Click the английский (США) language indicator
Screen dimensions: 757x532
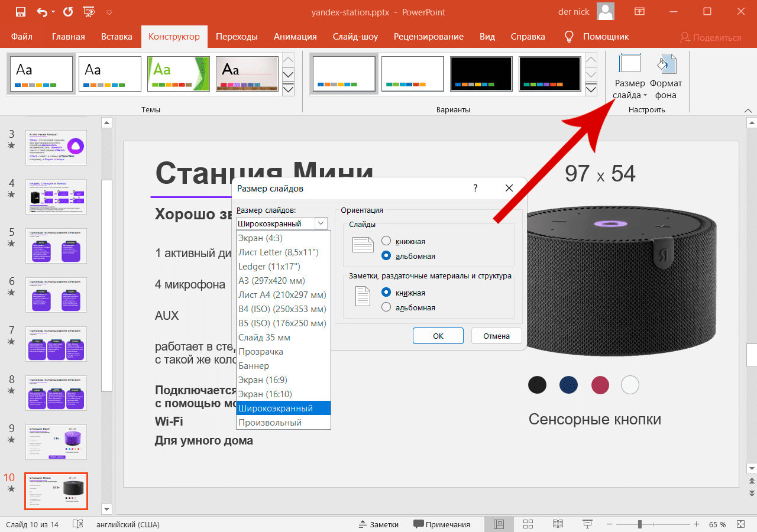128,524
